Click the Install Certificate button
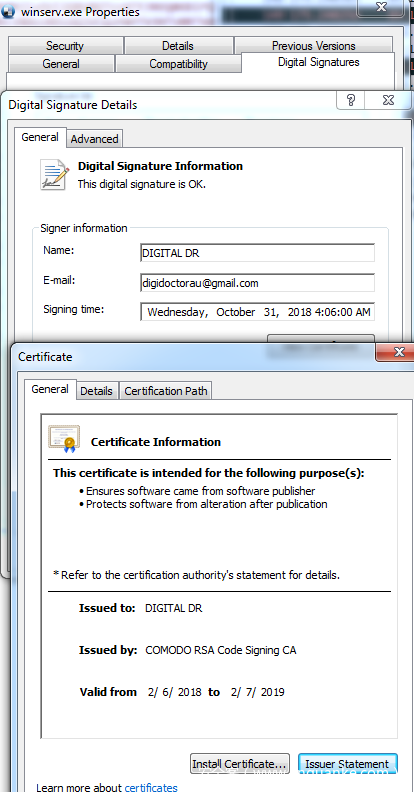This screenshot has width=414, height=792. [240, 764]
